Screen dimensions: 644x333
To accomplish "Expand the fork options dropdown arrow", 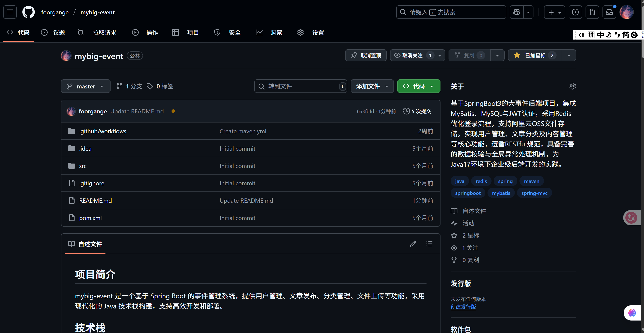I will [497, 55].
